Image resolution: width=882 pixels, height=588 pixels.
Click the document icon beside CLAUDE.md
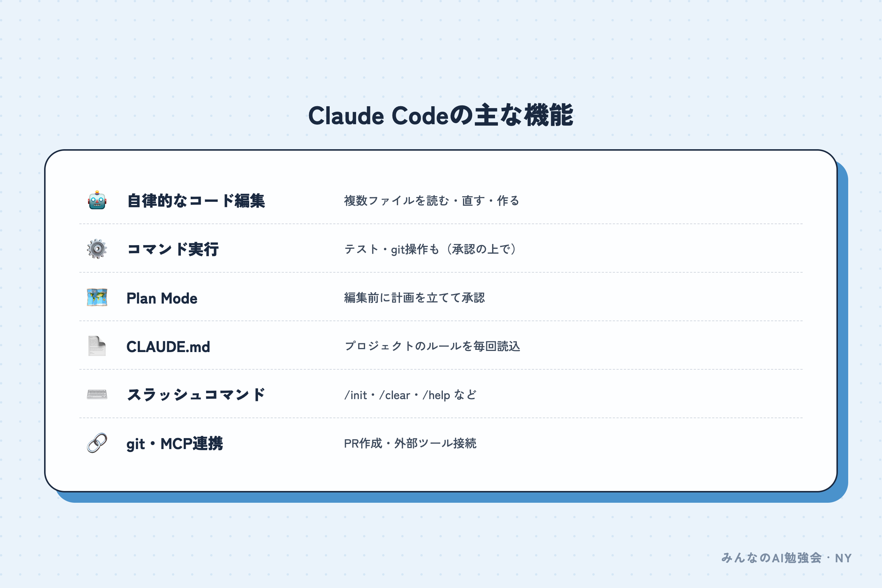pyautogui.click(x=97, y=346)
